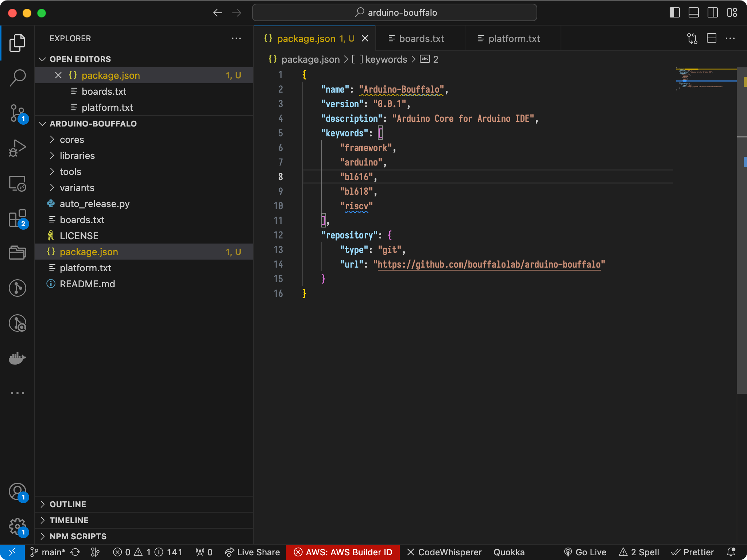Click the remote window status bar icon
Viewport: 747px width, 560px height.
[x=12, y=552]
